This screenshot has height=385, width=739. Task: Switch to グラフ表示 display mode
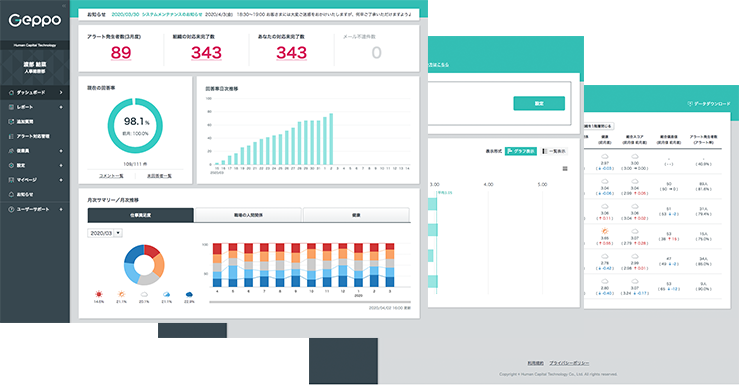[x=521, y=151]
